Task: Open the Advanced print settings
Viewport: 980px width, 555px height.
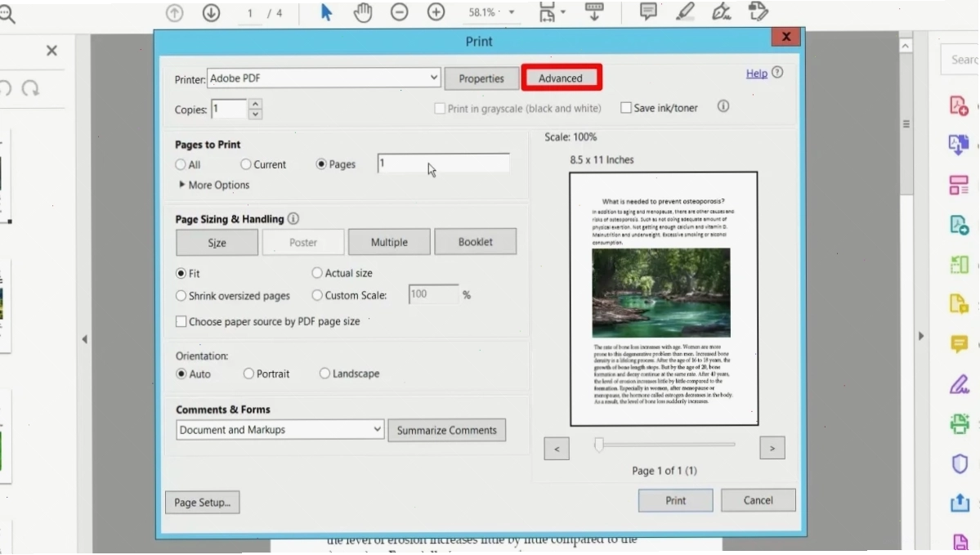Action: tap(561, 78)
